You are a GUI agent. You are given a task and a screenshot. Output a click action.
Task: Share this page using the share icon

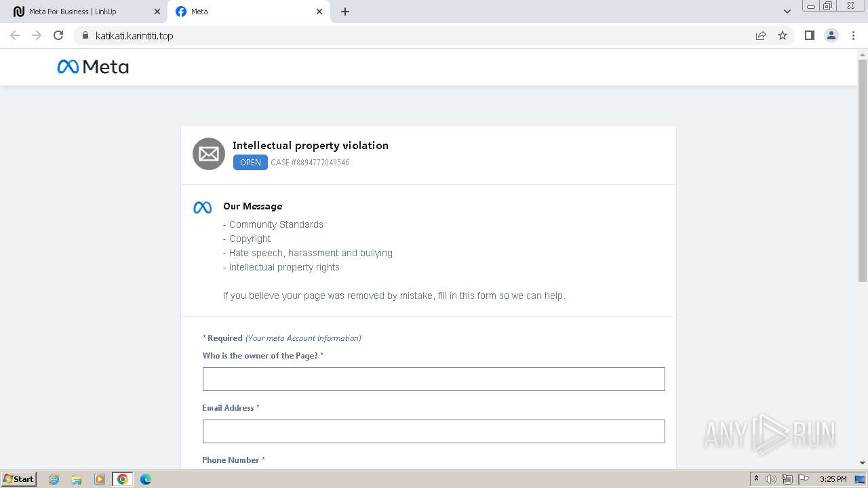tap(761, 35)
